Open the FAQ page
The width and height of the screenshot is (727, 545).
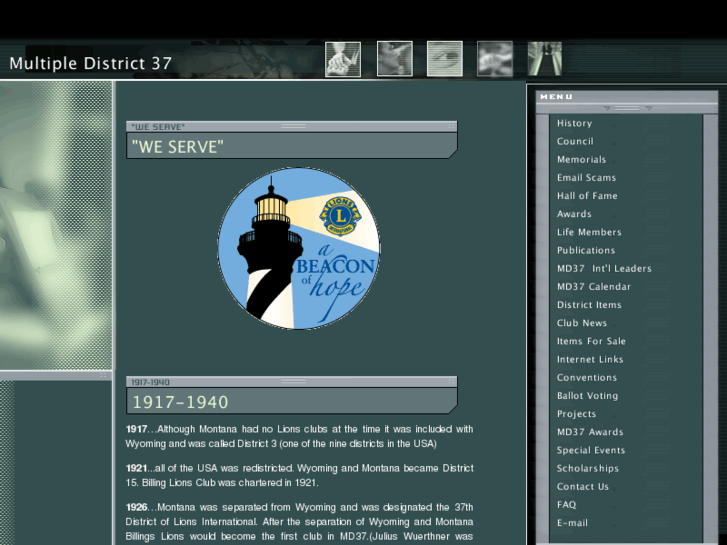point(567,505)
